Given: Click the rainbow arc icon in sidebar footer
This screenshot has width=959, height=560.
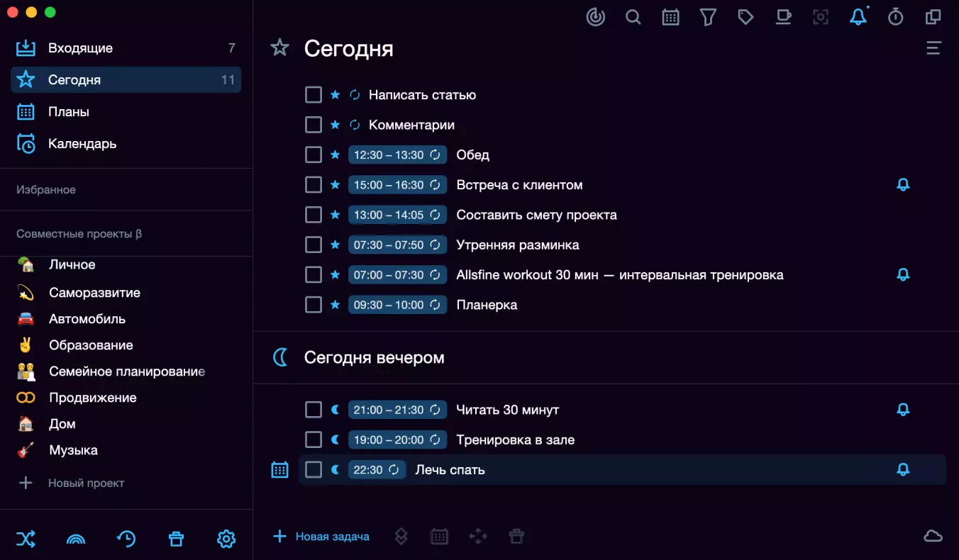Looking at the screenshot, I should pyautogui.click(x=76, y=539).
